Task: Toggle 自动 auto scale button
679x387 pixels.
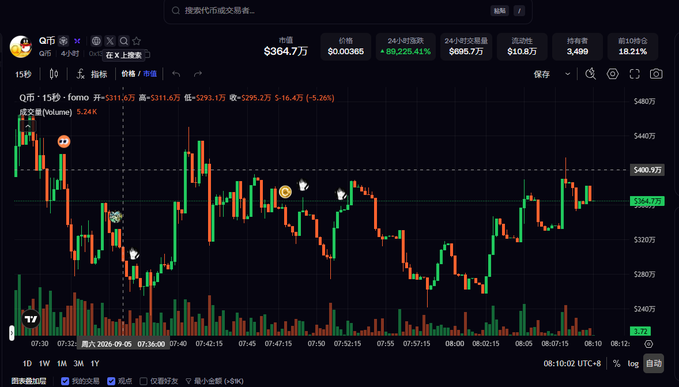Action: [653, 364]
